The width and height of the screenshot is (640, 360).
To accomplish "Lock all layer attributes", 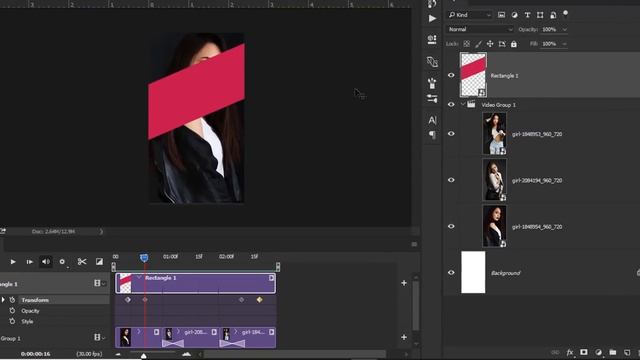I will pos(514,44).
